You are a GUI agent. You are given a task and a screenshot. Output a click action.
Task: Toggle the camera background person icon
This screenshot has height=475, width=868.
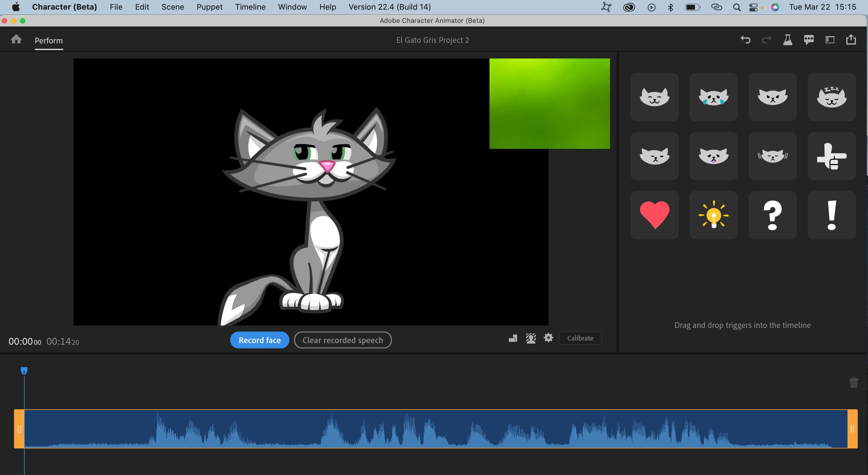point(531,338)
